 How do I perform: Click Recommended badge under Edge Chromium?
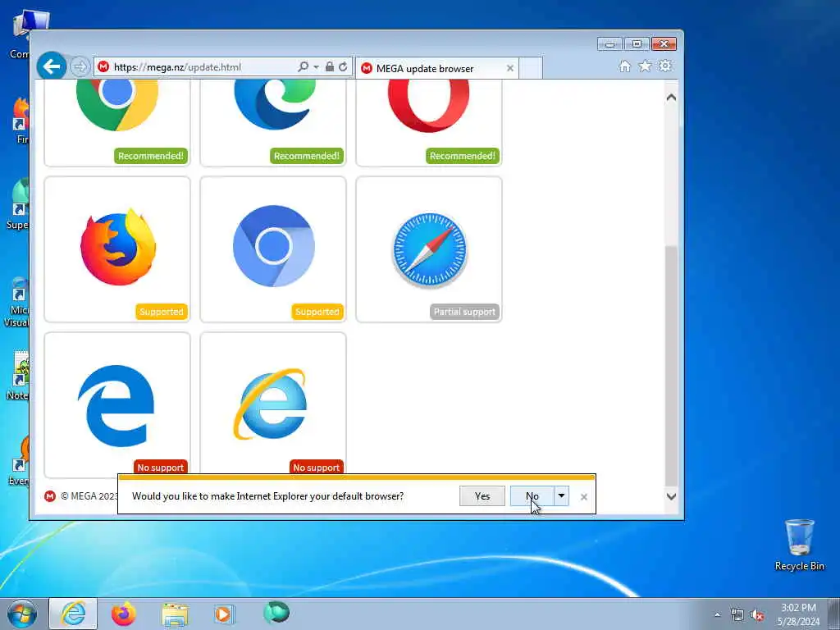click(307, 156)
